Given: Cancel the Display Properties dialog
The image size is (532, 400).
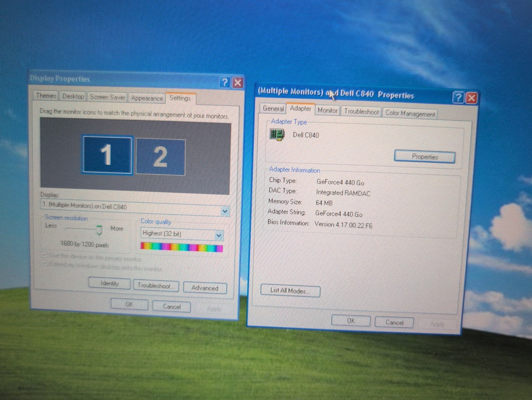Looking at the screenshot, I should tap(172, 306).
